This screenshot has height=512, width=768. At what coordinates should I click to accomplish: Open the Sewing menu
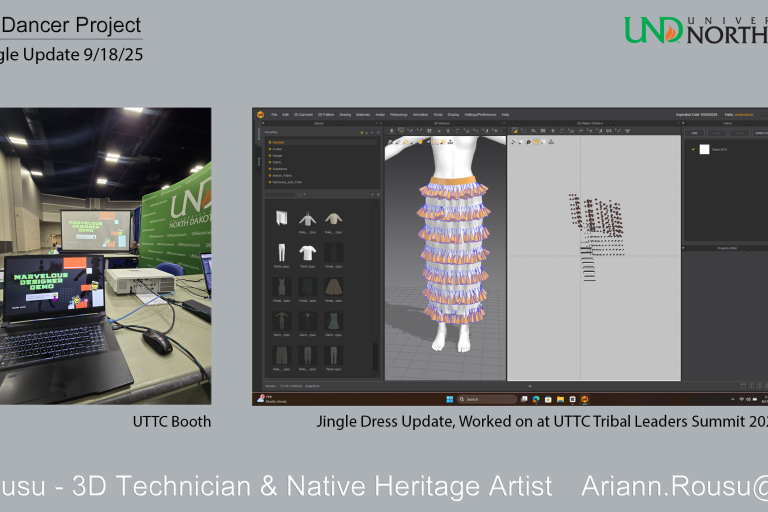pyautogui.click(x=345, y=115)
